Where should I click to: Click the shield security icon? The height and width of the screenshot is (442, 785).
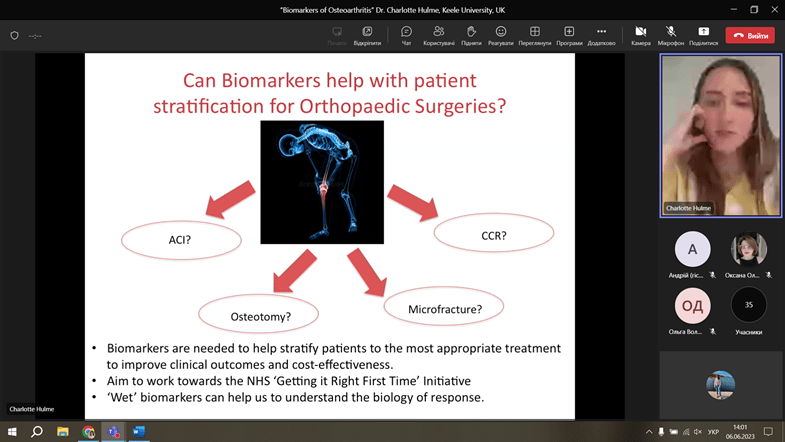[14, 35]
